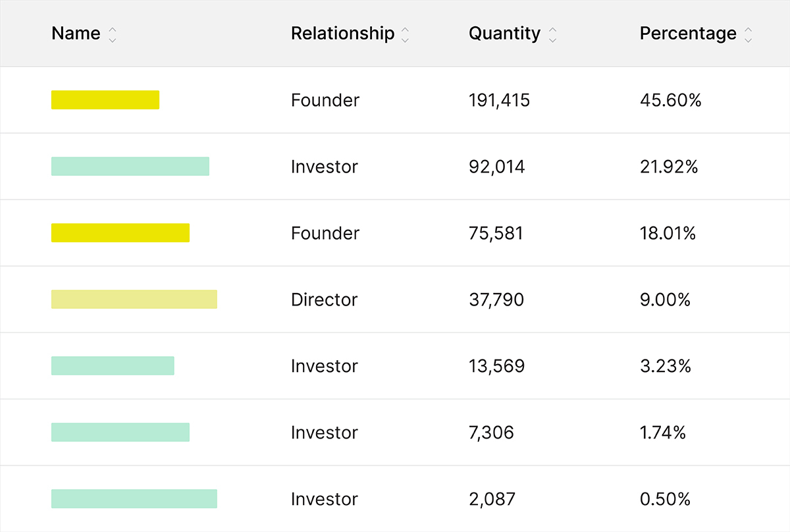Click the last Investor row with 0.50%
Image resolution: width=790 pixels, height=532 pixels.
[x=325, y=499]
